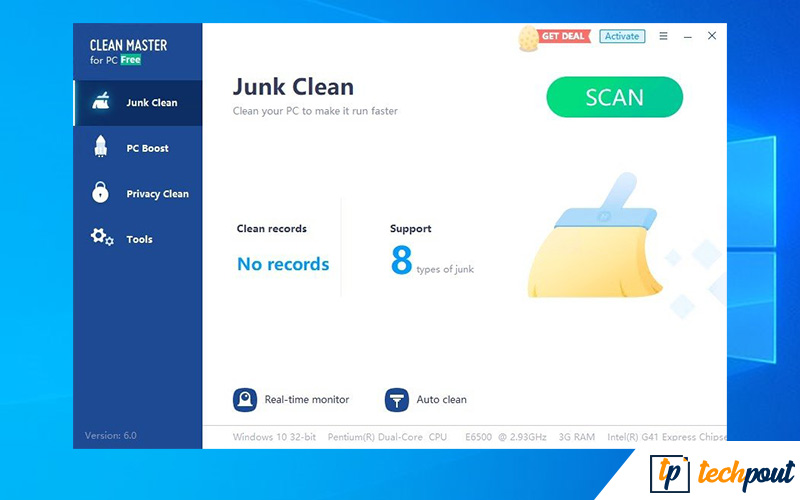Click Version: 6.0 text
Screen dimensions: 800x500
pyautogui.click(x=110, y=435)
